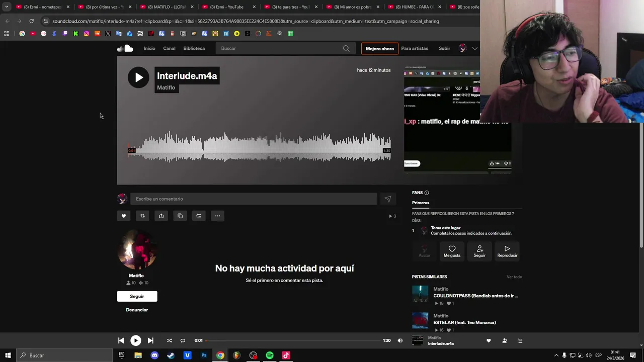Image resolution: width=644 pixels, height=362 pixels.
Task: Open the more options ellipsis button
Action: pyautogui.click(x=217, y=216)
